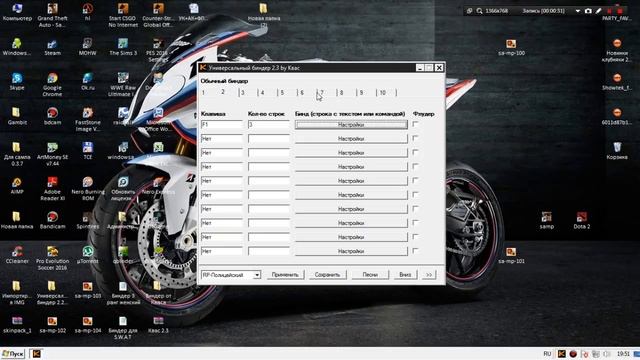640x360 pixels.
Task: Open Bandicam recorder dropdown arrow
Action: tap(578, 11)
